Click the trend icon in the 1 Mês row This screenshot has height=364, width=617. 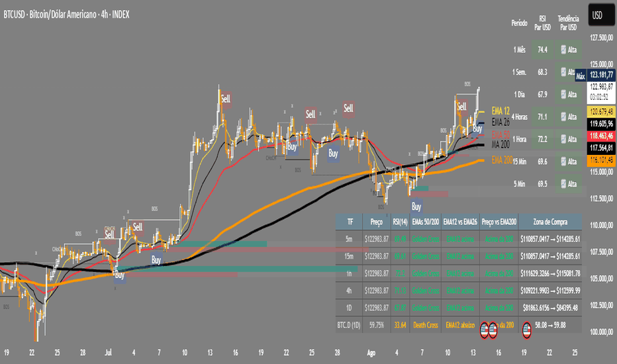point(563,50)
